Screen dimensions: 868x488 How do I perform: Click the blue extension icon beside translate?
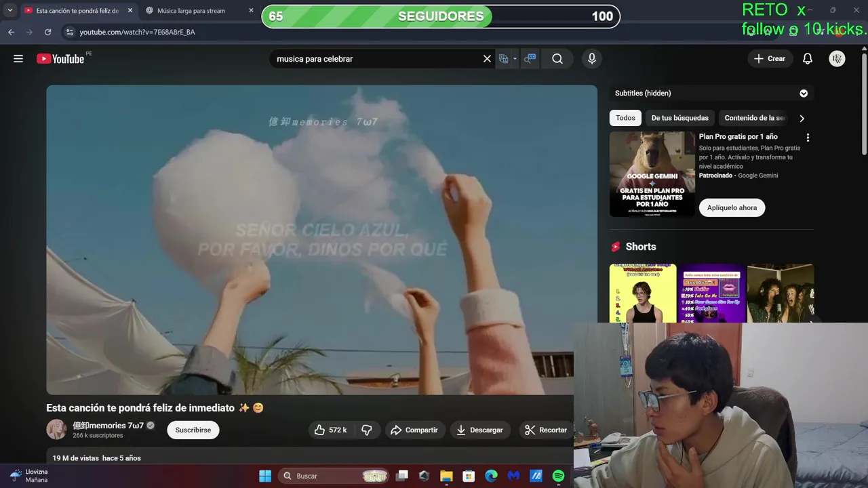click(530, 59)
